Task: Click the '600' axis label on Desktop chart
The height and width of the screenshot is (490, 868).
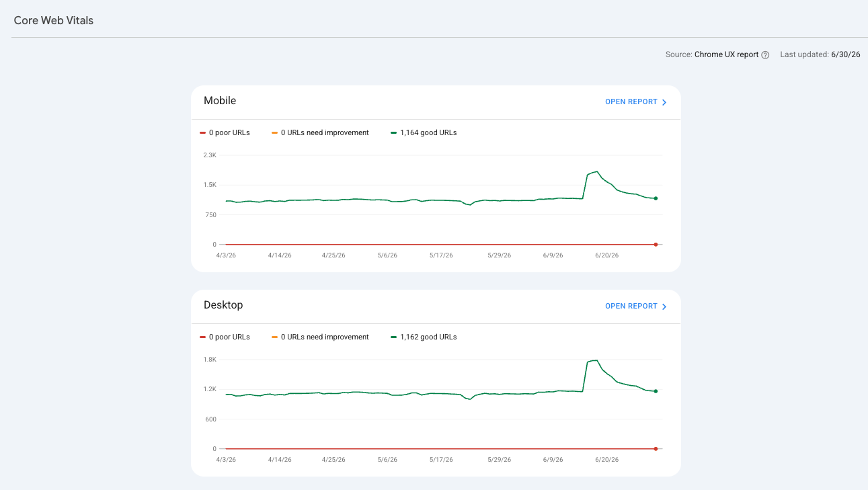Action: point(211,419)
